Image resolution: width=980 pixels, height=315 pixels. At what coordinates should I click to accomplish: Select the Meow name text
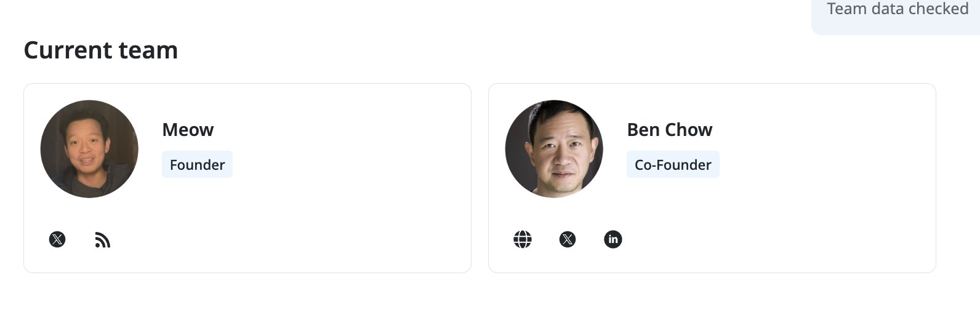188,130
